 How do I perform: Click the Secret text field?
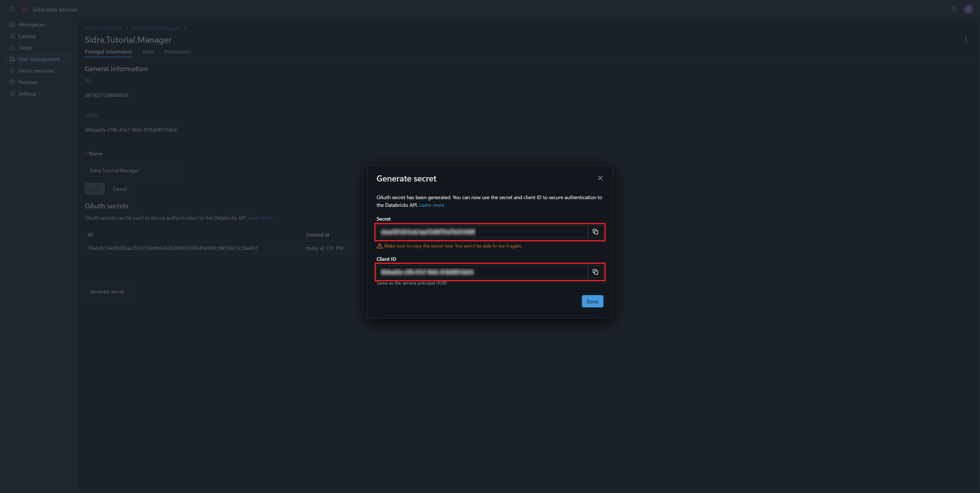click(x=482, y=232)
